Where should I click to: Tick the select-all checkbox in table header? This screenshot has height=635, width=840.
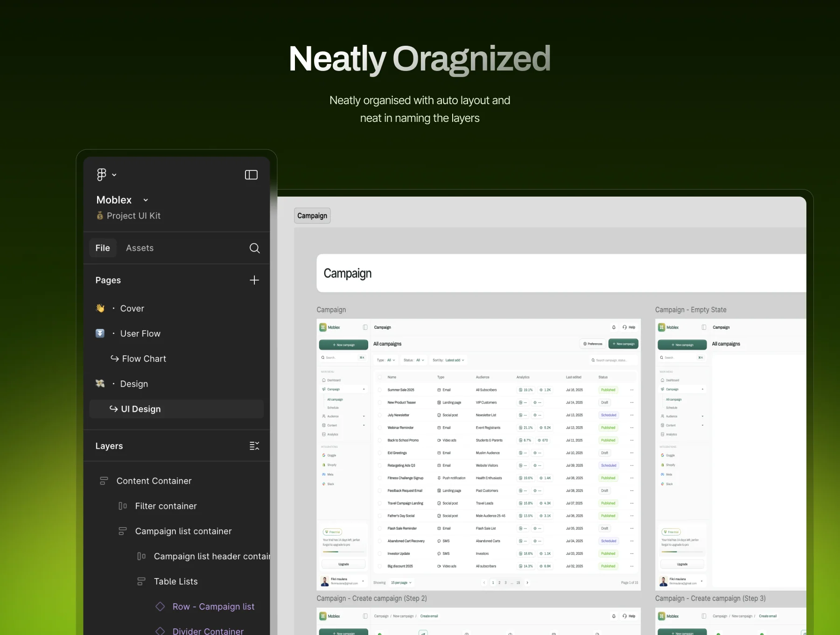coord(380,377)
